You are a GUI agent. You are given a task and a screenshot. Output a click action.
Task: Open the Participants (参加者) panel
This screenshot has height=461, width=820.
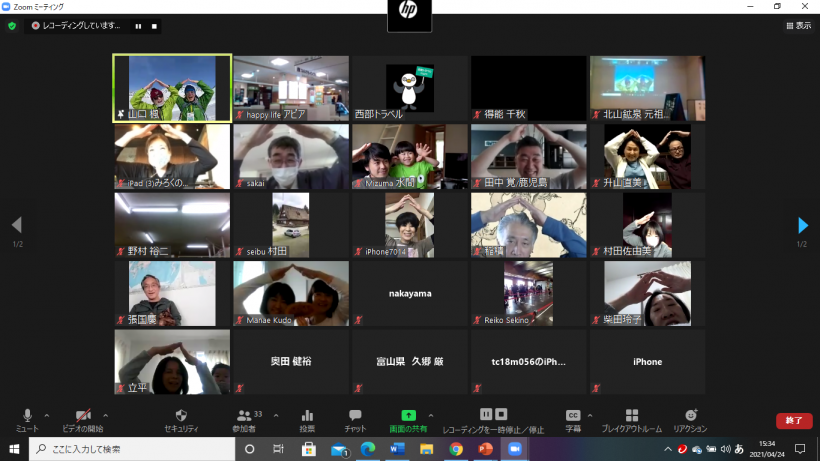click(244, 419)
